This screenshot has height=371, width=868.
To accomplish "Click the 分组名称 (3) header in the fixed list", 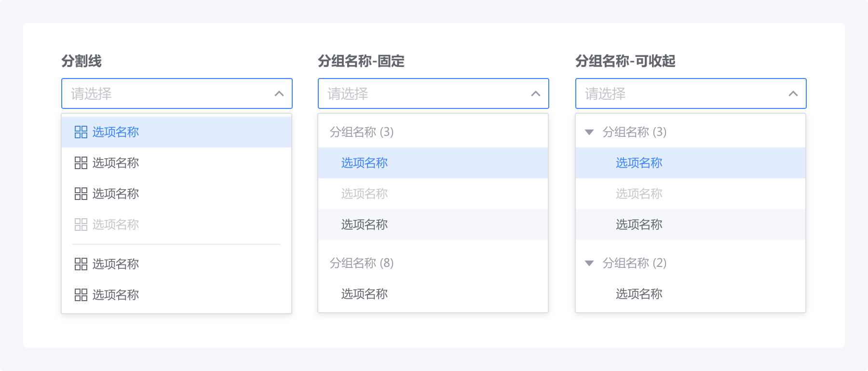I will pyautogui.click(x=362, y=132).
